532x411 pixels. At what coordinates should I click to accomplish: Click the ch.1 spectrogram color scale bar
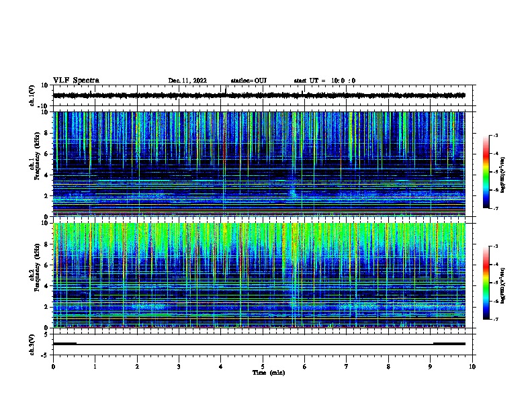(486, 172)
